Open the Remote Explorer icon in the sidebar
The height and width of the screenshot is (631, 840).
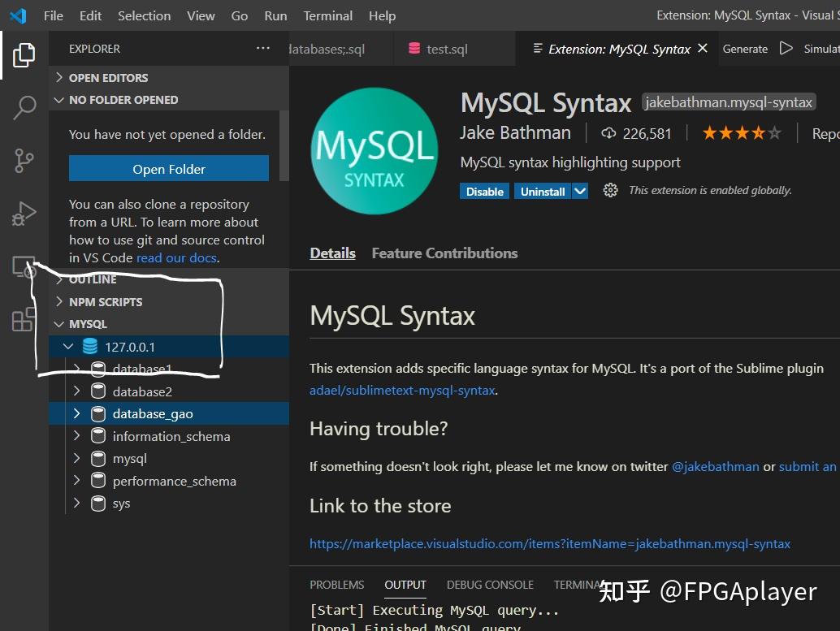coord(24,266)
